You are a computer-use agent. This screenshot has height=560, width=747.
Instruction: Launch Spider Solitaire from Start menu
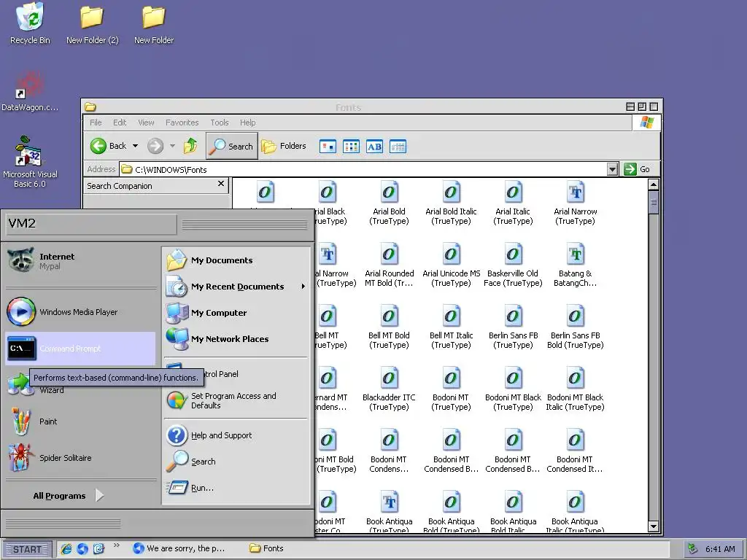[x=80, y=458]
